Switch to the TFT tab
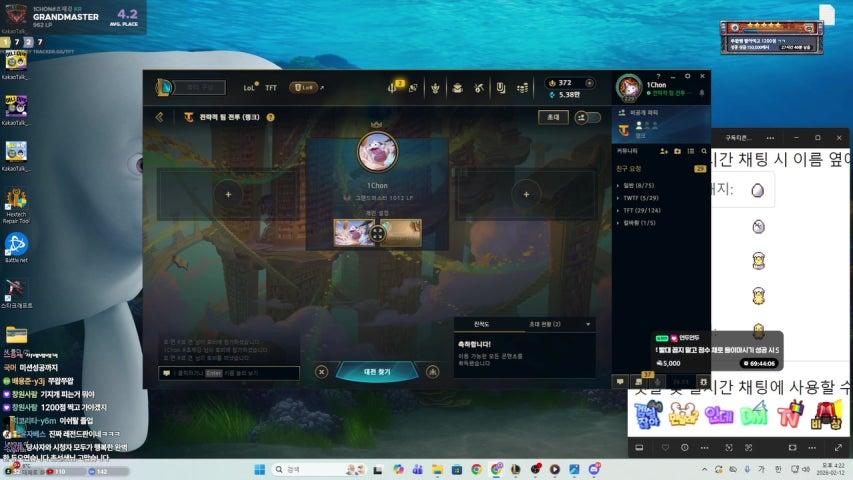The height and width of the screenshot is (480, 853). 271,87
